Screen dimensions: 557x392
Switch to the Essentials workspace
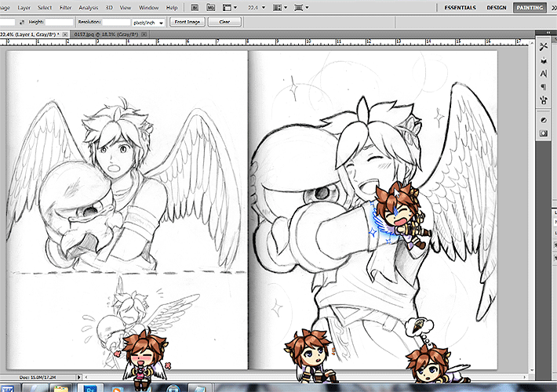click(x=460, y=8)
